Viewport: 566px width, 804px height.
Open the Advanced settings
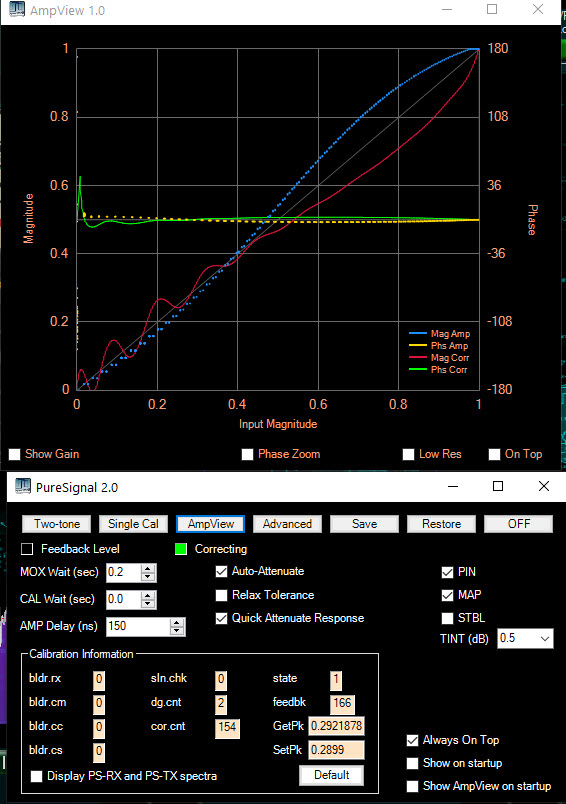pos(287,524)
